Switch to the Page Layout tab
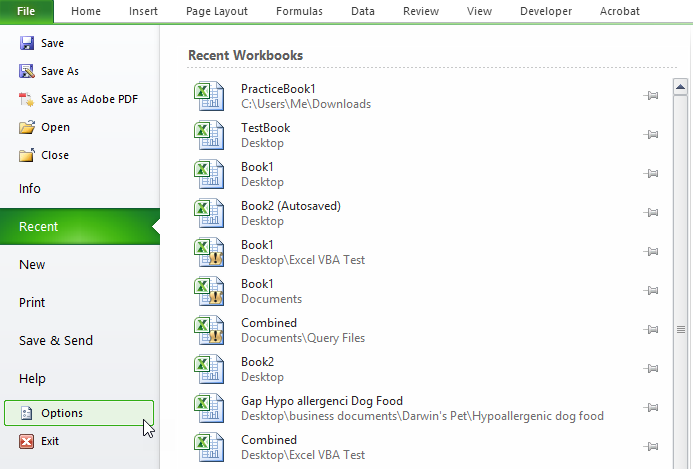Screen dimensions: 693x469 [216, 11]
